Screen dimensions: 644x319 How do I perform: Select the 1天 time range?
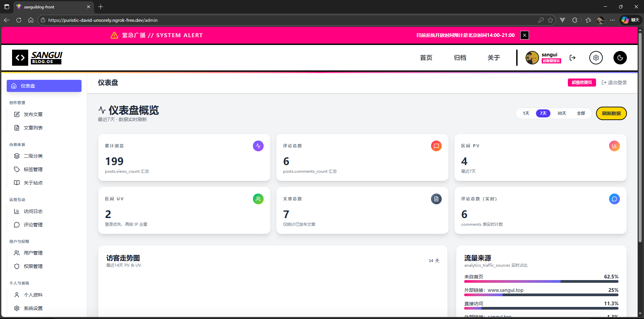[526, 113]
